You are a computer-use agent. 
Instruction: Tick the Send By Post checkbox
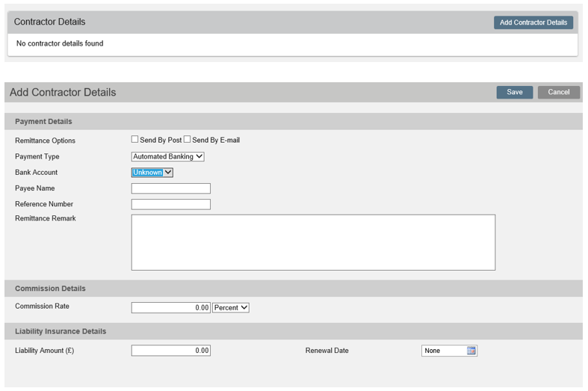[134, 139]
